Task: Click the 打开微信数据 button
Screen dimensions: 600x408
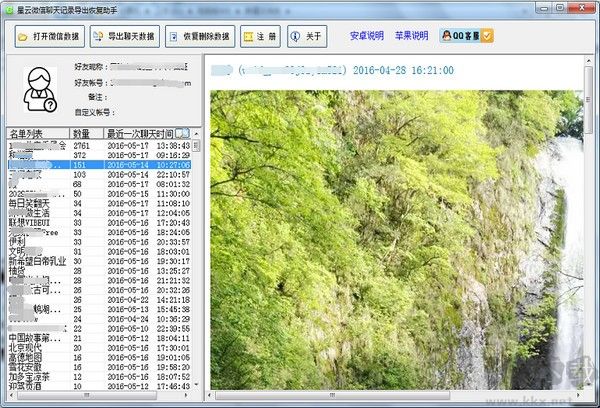Action: [50, 36]
